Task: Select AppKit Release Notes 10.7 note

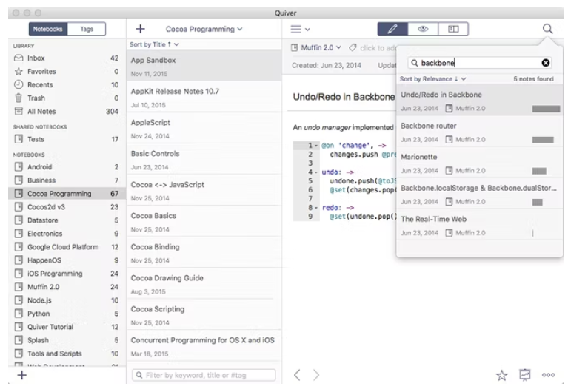Action: tap(204, 97)
